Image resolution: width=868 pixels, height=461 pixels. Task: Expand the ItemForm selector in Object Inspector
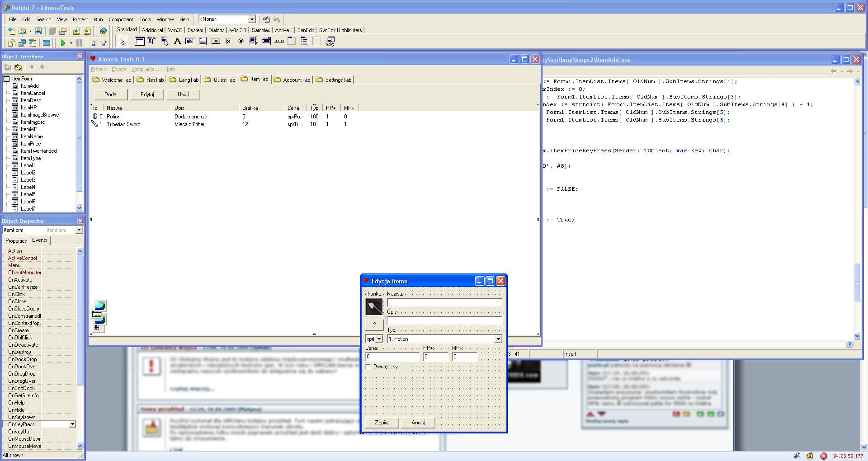79,230
